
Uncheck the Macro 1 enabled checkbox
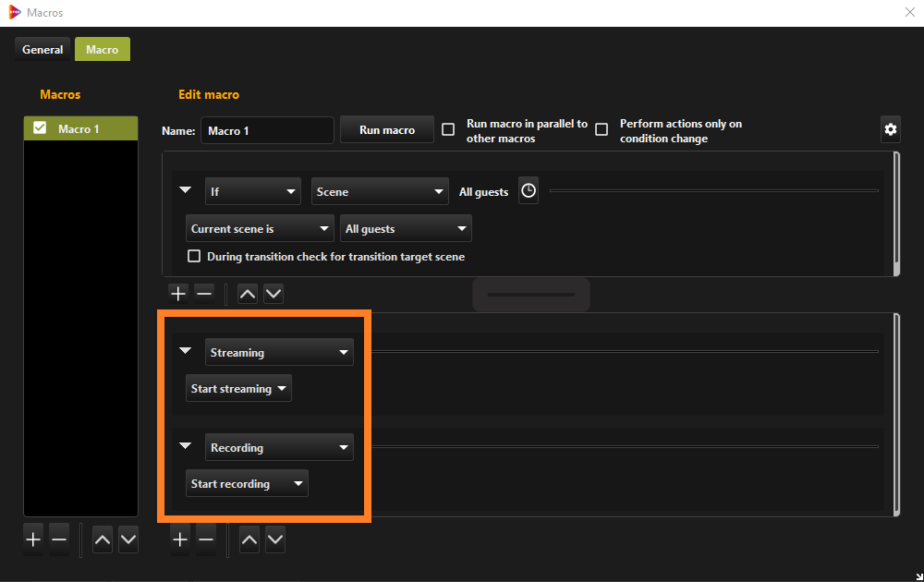pos(40,127)
